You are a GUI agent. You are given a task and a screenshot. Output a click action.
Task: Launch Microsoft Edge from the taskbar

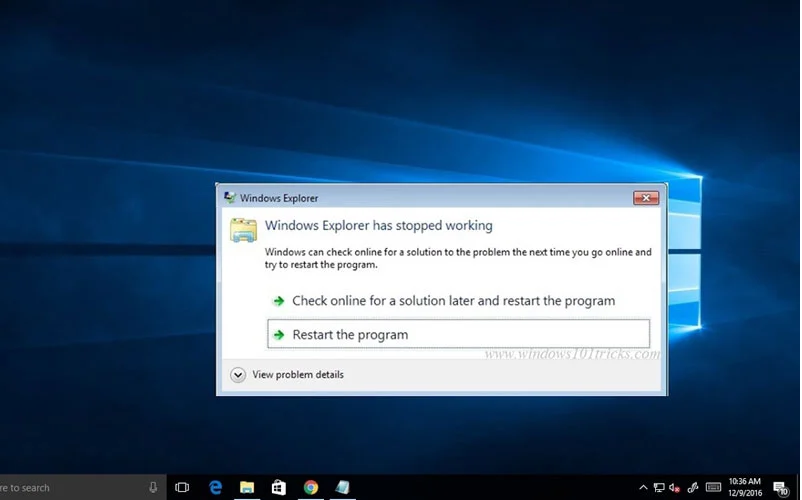point(214,487)
